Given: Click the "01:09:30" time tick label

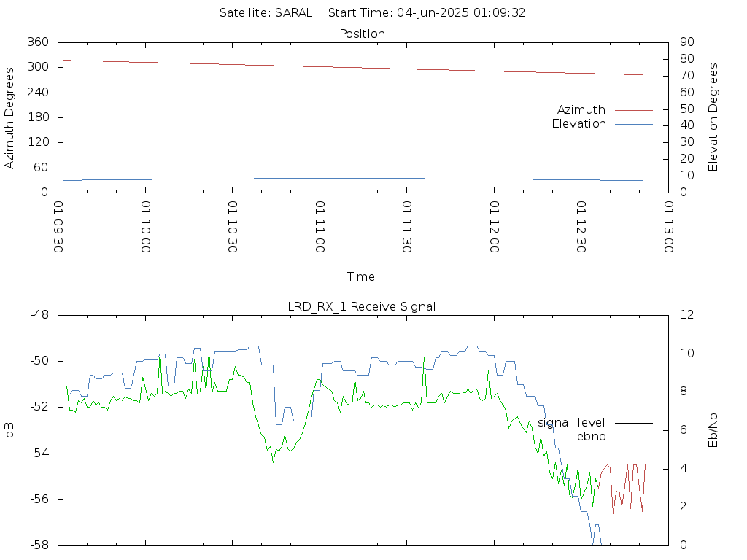Looking at the screenshot, I should 58,227.
